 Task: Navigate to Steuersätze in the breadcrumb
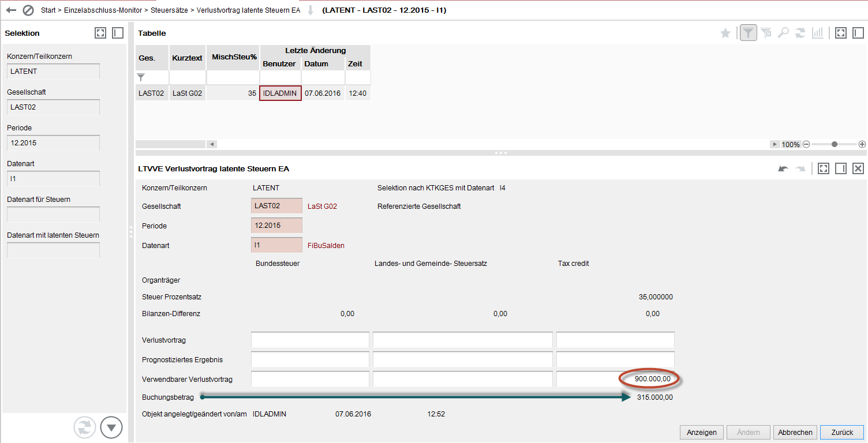[x=171, y=10]
